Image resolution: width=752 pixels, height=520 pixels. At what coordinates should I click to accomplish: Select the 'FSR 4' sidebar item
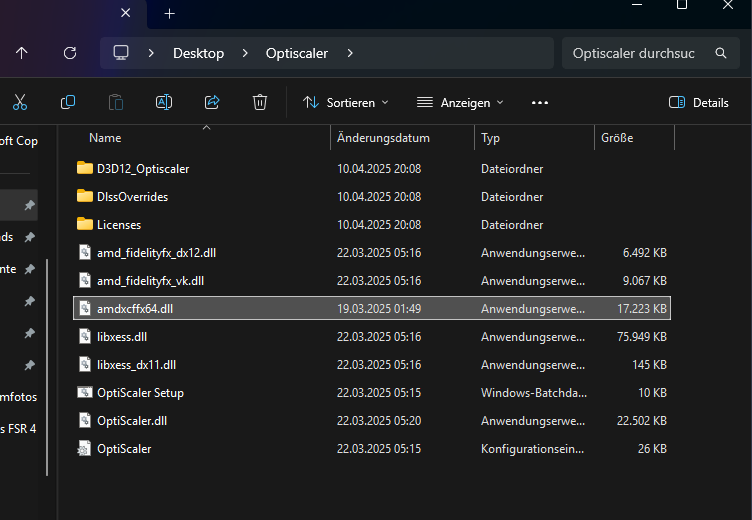point(18,428)
